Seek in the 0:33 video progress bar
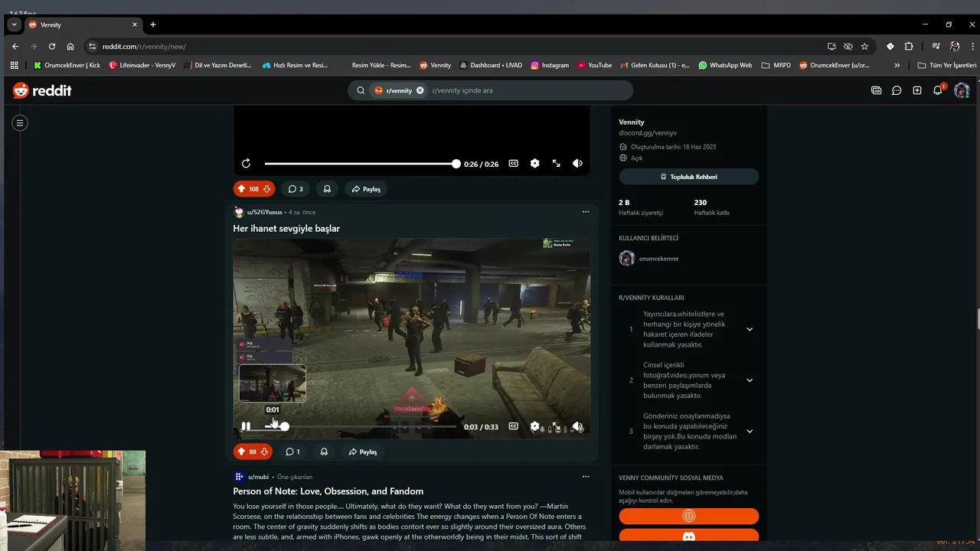Image resolution: width=980 pixels, height=551 pixels. [361, 426]
